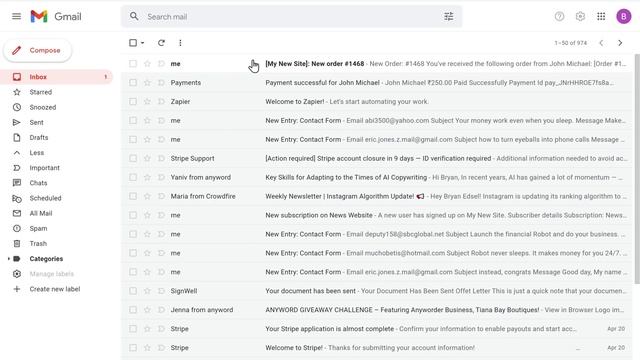Star the Stripe Support email

[x=147, y=158]
